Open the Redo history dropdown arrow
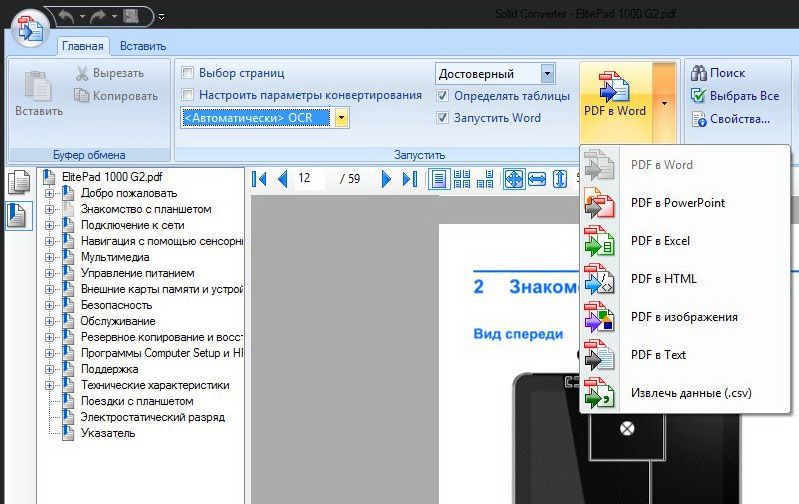The width and height of the screenshot is (799, 504). coord(114,17)
